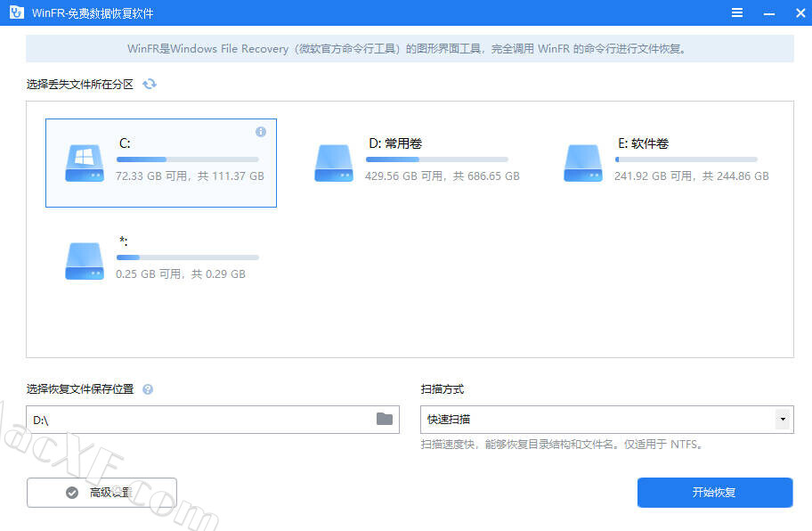Click the 高级设置 button

pos(101,492)
